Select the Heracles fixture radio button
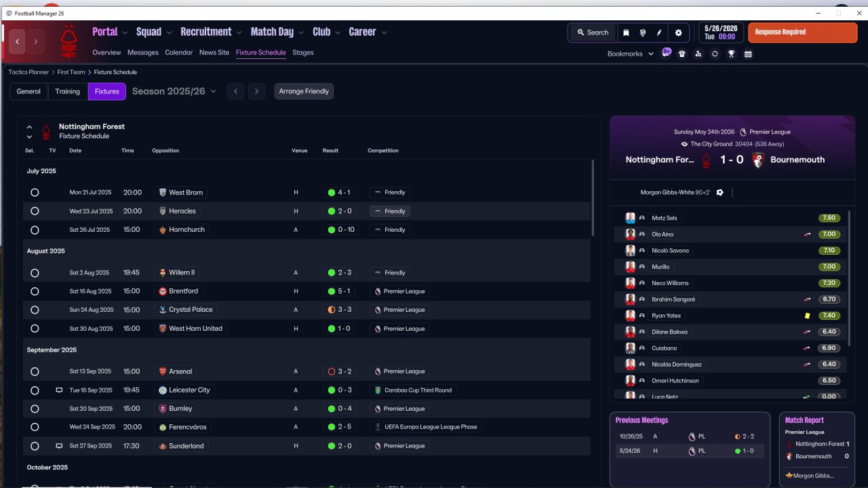The height and width of the screenshot is (488, 868). tap(35, 211)
